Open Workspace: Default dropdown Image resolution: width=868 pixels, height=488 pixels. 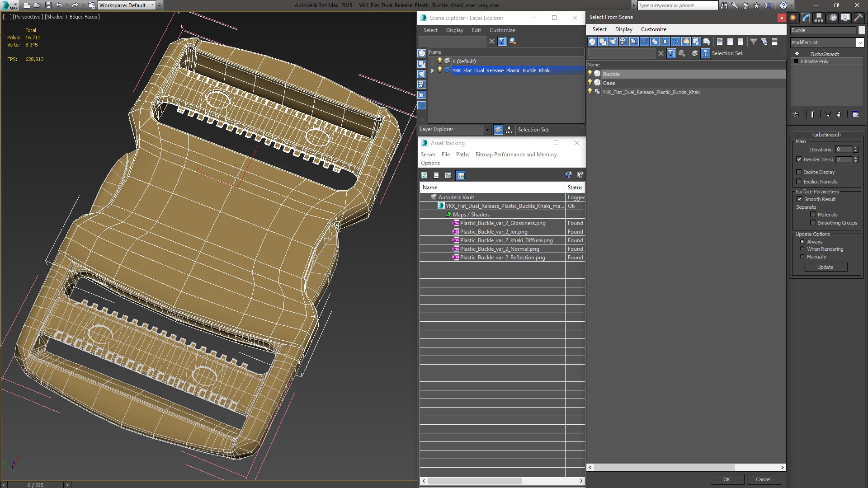(126, 5)
